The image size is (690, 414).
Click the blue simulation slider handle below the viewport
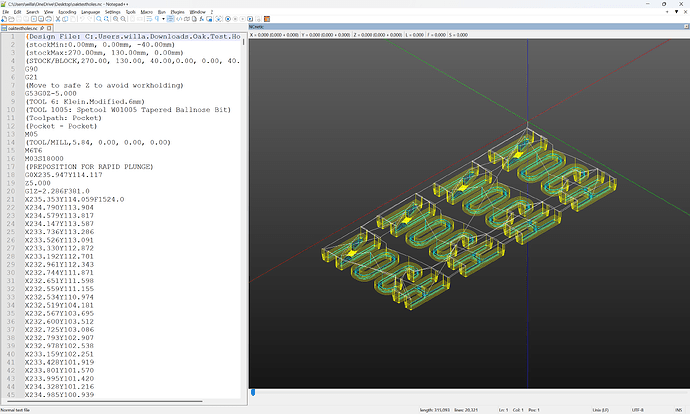tap(253, 392)
